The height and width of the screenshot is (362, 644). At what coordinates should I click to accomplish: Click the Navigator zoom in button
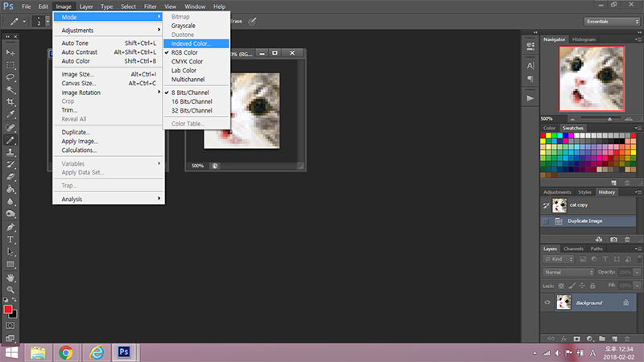pyautogui.click(x=629, y=119)
